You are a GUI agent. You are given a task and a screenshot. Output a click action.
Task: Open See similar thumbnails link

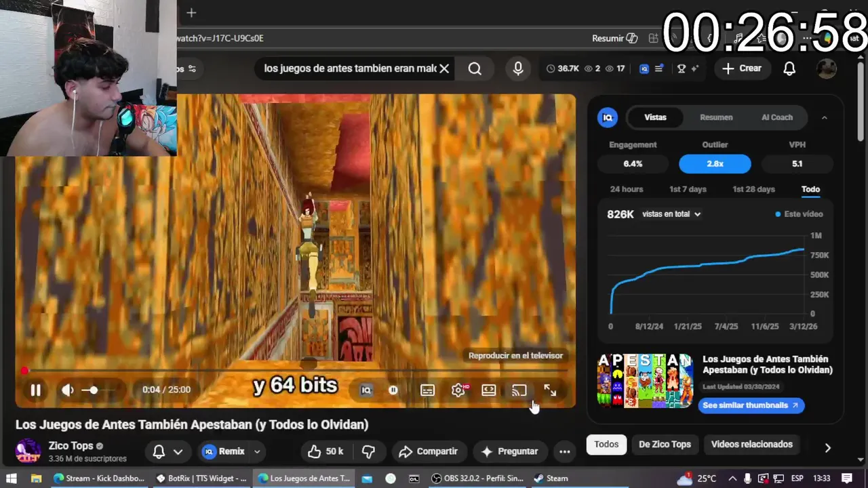751,405
